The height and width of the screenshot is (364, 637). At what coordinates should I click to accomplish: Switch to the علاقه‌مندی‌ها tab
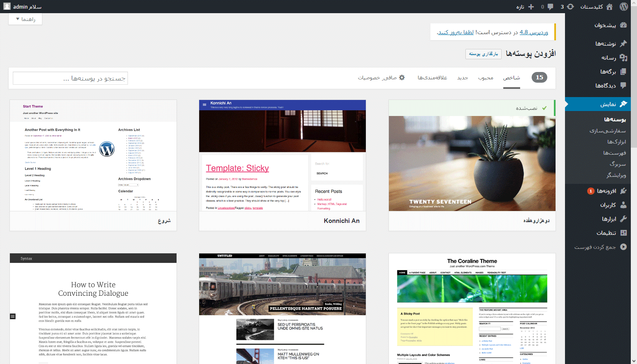point(432,77)
